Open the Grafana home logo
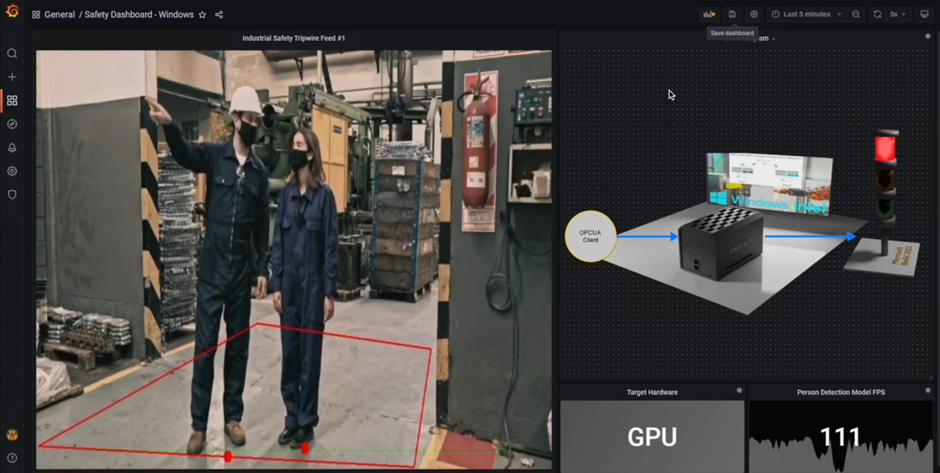The height and width of the screenshot is (473, 940). pos(12,11)
